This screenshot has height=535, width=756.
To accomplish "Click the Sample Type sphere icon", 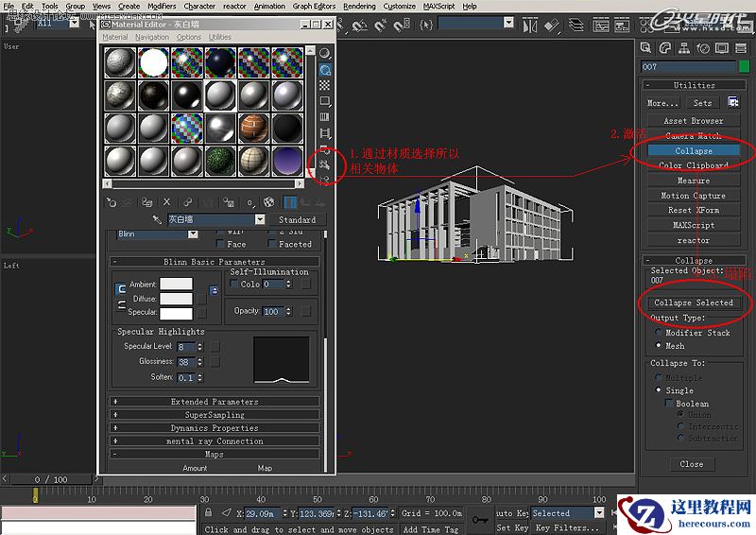I will pos(325,53).
